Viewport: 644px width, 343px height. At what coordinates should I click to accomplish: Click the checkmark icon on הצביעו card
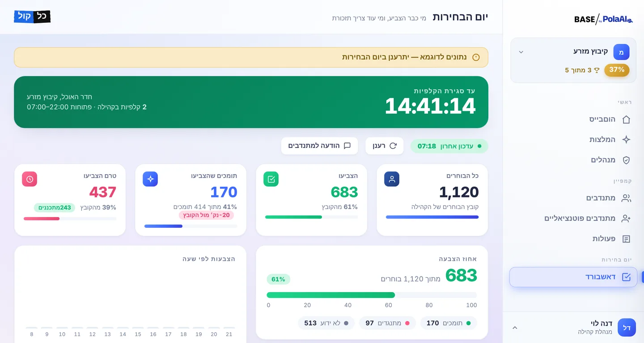[x=271, y=179]
